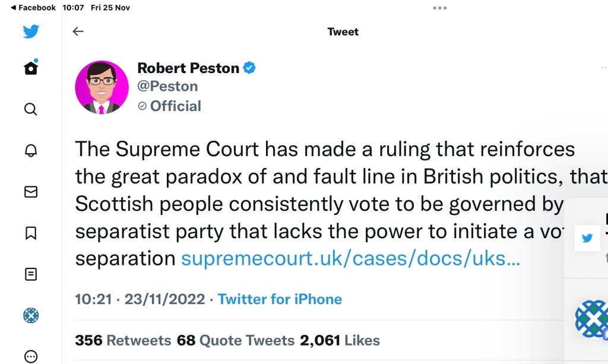Viewport: 608px width, 364px height.
Task: Open the Bookmarks icon in the sidebar
Action: click(x=31, y=233)
